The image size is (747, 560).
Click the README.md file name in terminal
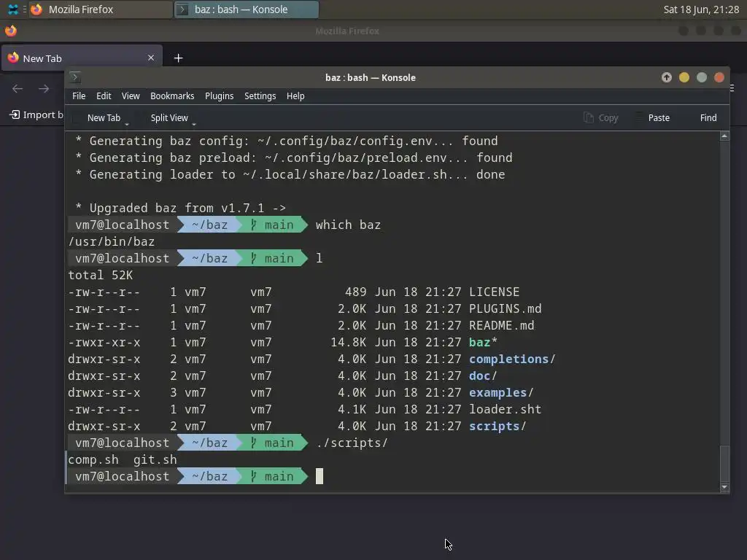[501, 325]
